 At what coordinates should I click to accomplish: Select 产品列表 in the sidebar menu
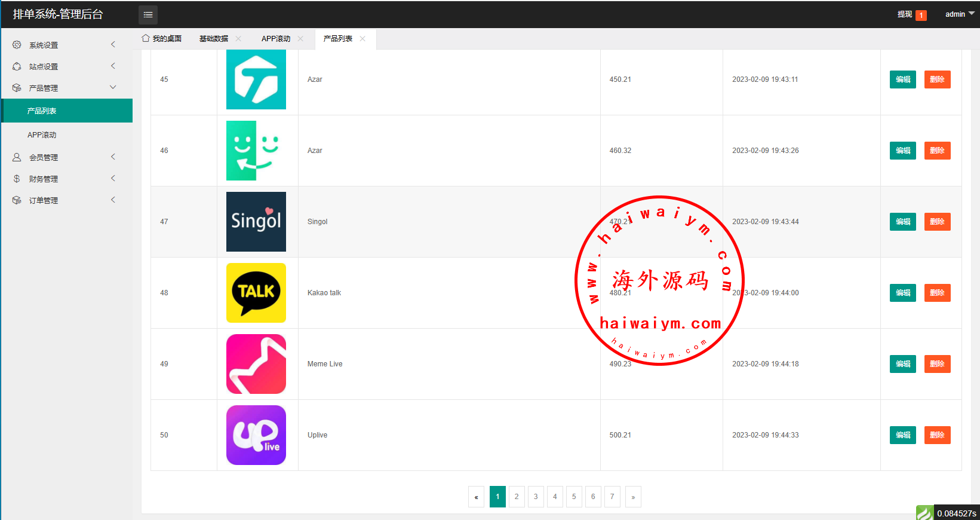67,111
